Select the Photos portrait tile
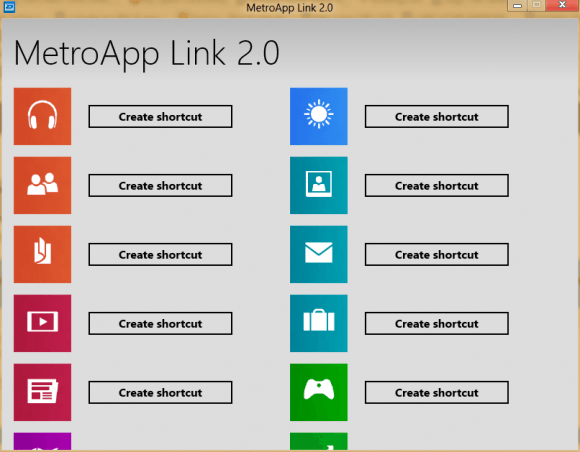 pyautogui.click(x=318, y=185)
